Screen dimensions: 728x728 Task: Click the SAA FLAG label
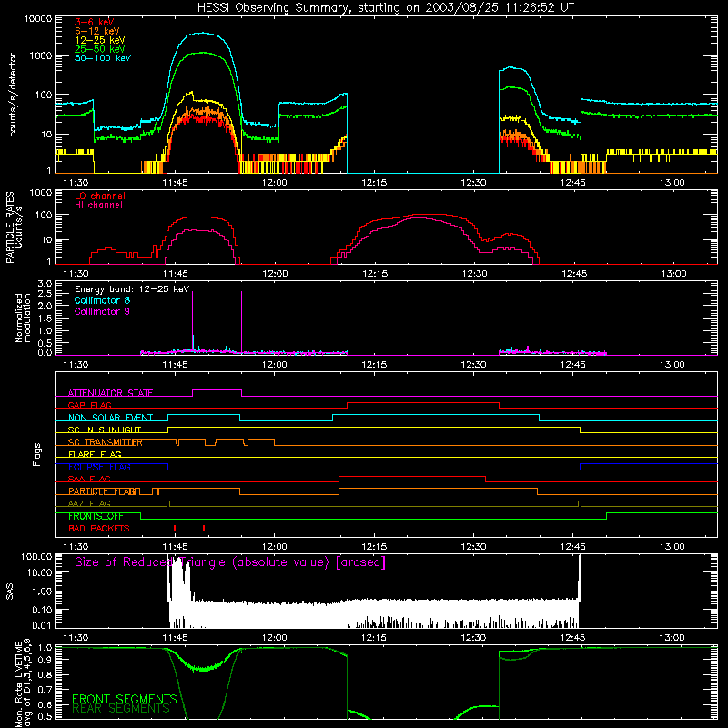[x=89, y=479]
